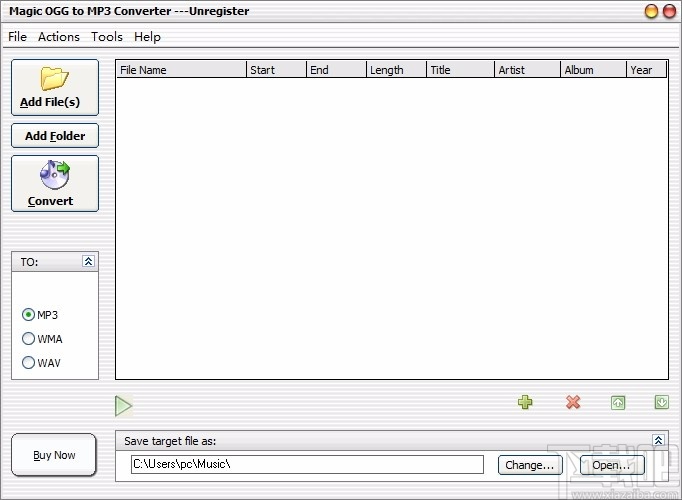The height and width of the screenshot is (500, 682).
Task: Open the File menu
Action: point(17,37)
